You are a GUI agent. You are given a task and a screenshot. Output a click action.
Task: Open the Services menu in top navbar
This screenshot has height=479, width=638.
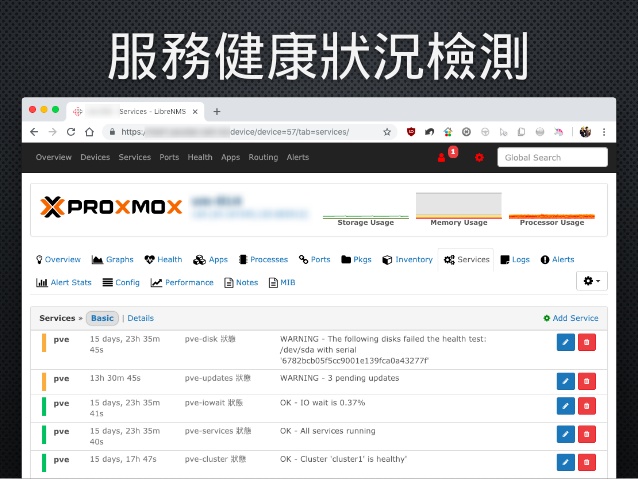[x=135, y=157]
